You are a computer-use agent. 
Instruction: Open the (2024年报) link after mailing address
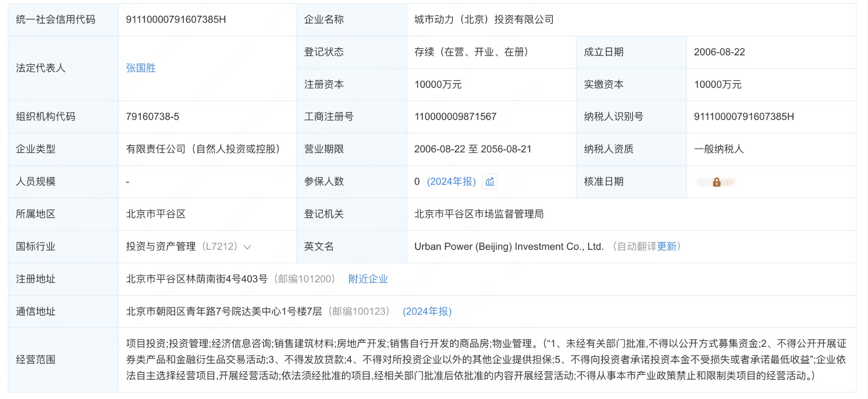(427, 312)
